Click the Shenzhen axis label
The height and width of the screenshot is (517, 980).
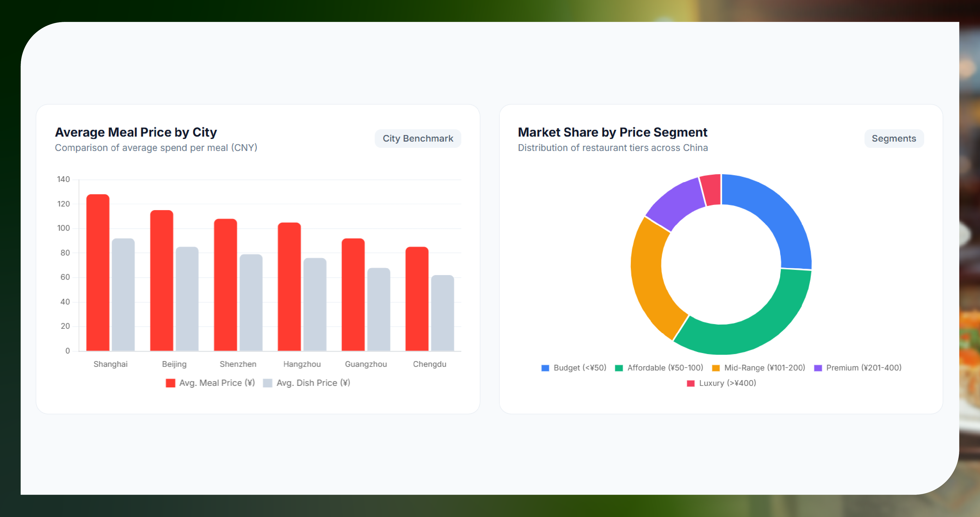click(238, 364)
